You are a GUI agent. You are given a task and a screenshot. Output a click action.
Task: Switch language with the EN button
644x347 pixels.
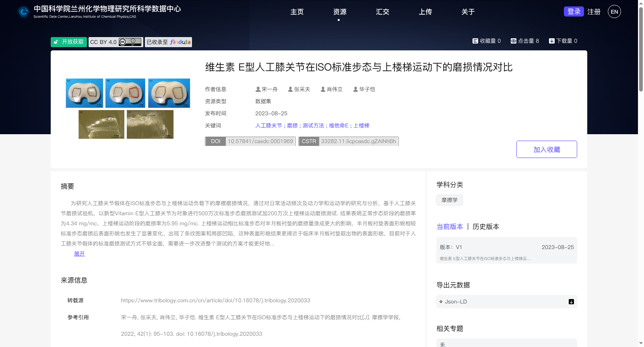614,12
